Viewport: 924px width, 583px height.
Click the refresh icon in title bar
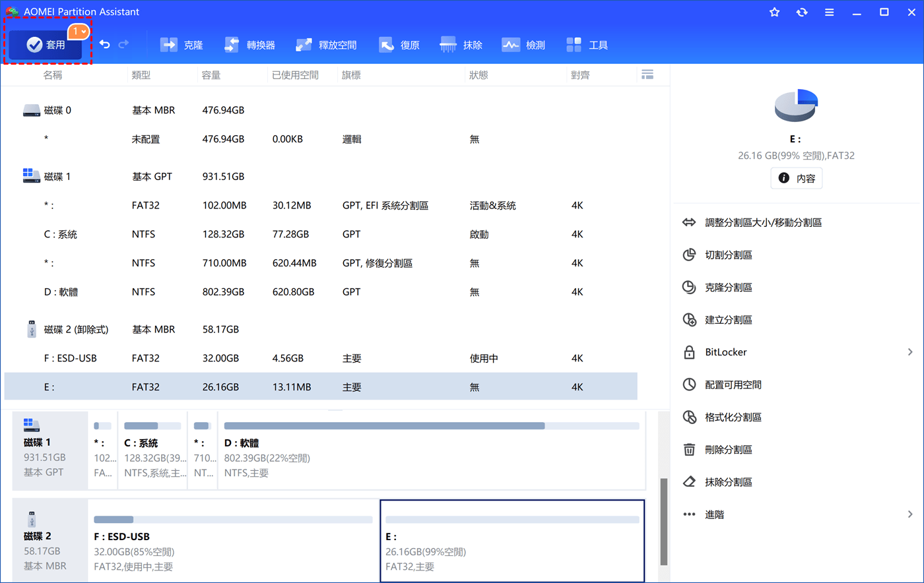click(802, 12)
